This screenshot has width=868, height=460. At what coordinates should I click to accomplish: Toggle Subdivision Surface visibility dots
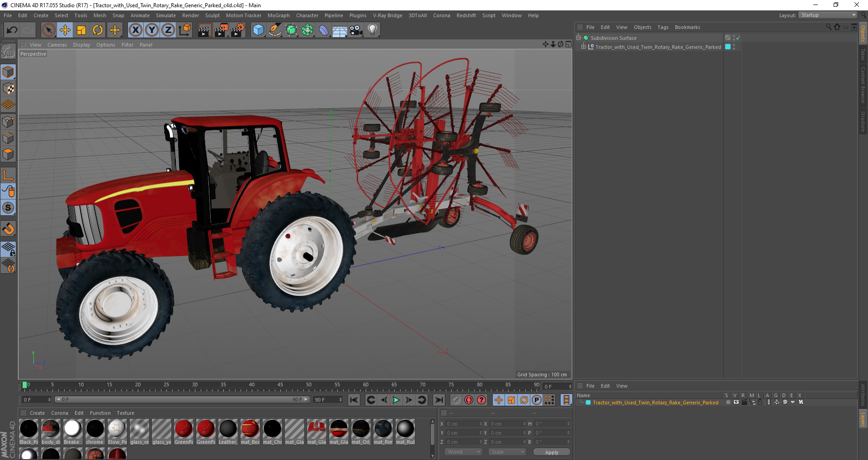point(734,38)
